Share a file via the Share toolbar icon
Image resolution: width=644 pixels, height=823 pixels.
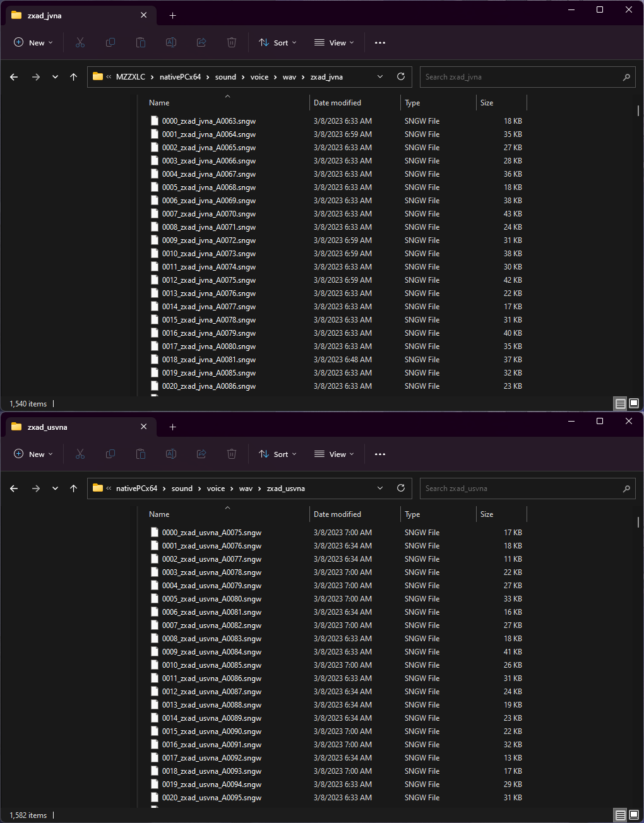click(x=201, y=42)
